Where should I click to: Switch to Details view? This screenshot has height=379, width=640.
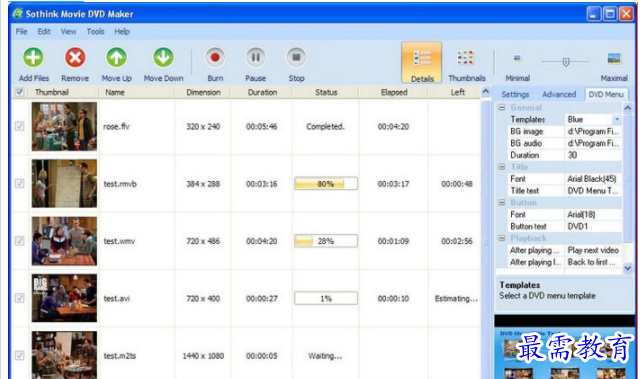click(x=422, y=62)
